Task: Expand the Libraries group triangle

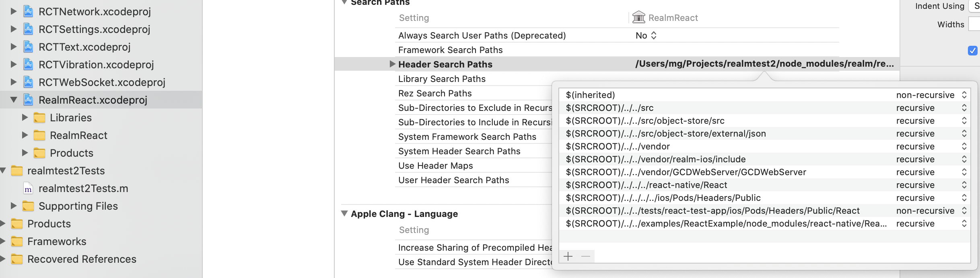Action: pos(25,118)
